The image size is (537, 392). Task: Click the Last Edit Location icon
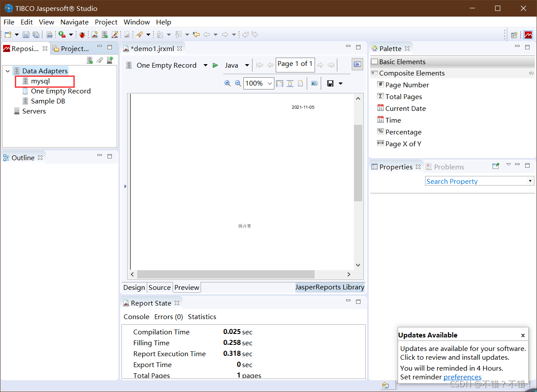[197, 34]
